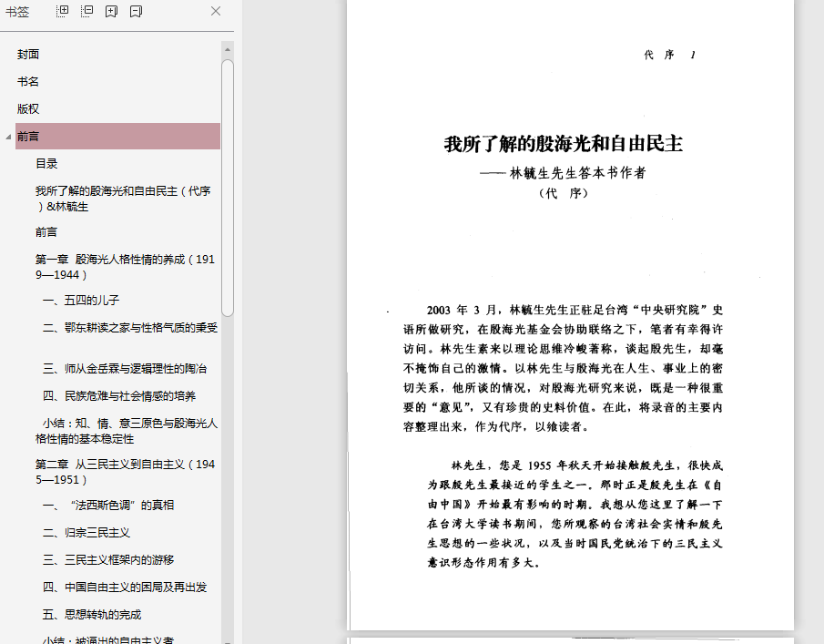Select 四、民族危难与社会情感的培养 bookmark
Screen dimensions: 824x644
(119, 396)
